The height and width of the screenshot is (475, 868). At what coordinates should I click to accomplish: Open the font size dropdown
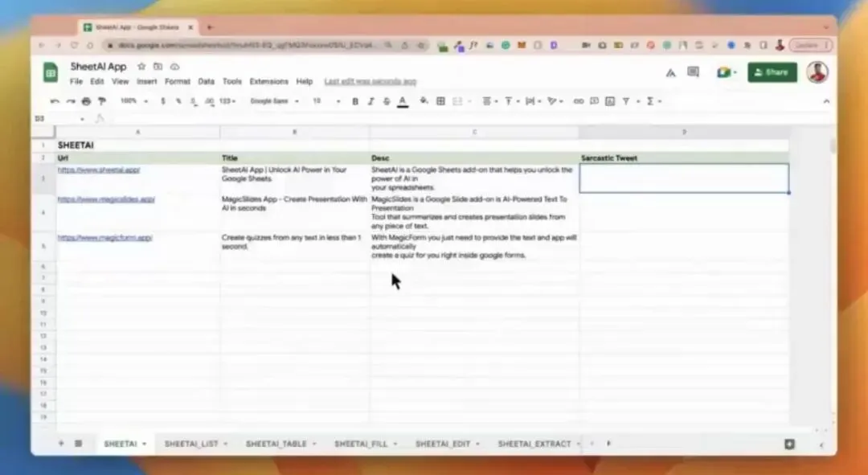(x=326, y=101)
